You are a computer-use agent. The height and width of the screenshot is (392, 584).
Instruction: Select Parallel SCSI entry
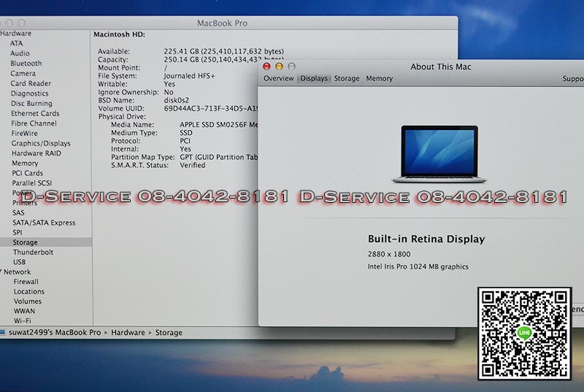point(31,182)
